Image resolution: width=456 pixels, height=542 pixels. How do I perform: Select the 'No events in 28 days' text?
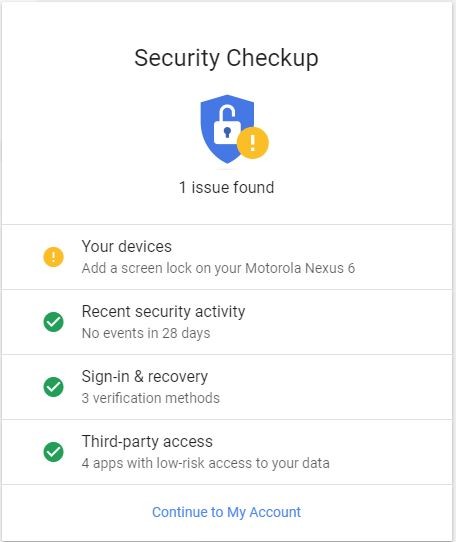click(146, 333)
